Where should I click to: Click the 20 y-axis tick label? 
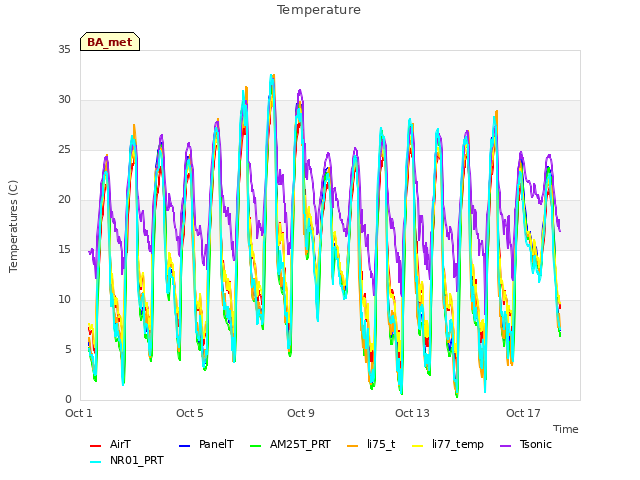[64, 200]
